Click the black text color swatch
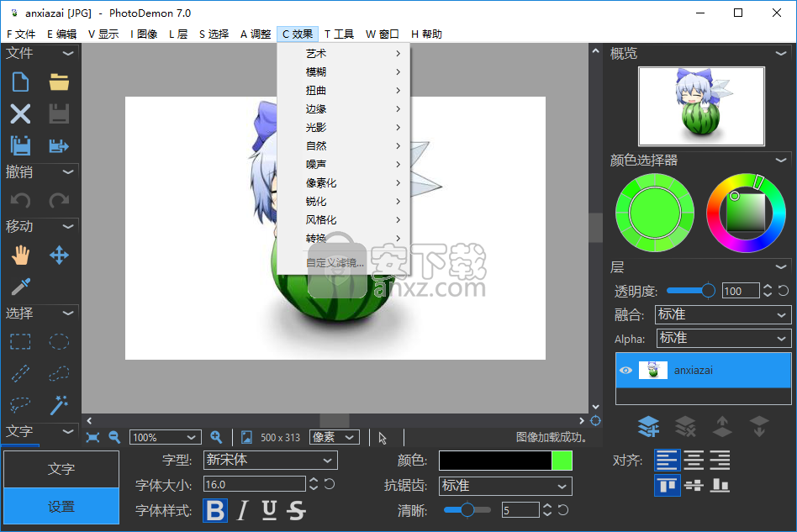The width and height of the screenshot is (797, 532). pyautogui.click(x=495, y=461)
